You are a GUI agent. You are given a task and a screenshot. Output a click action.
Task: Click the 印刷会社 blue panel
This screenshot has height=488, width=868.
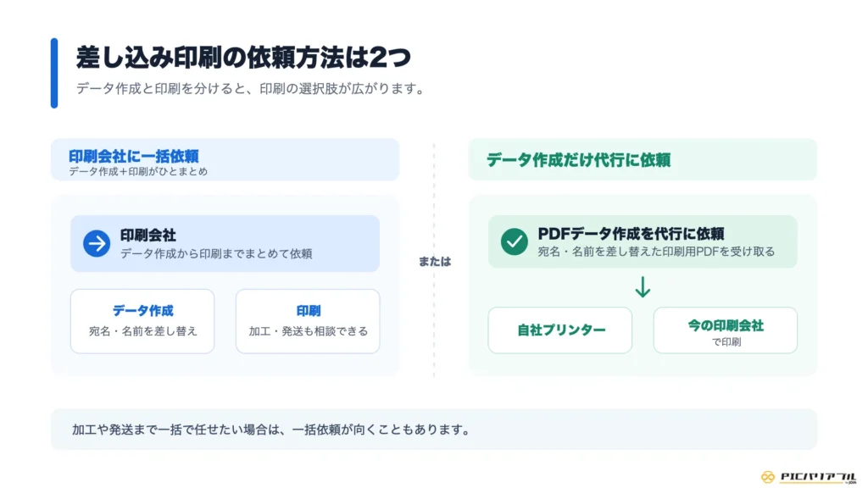tap(225, 243)
